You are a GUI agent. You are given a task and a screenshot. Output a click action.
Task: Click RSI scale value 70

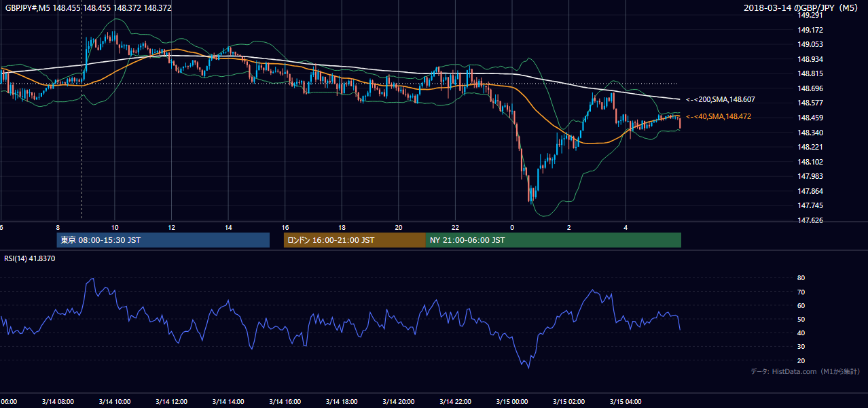point(801,292)
